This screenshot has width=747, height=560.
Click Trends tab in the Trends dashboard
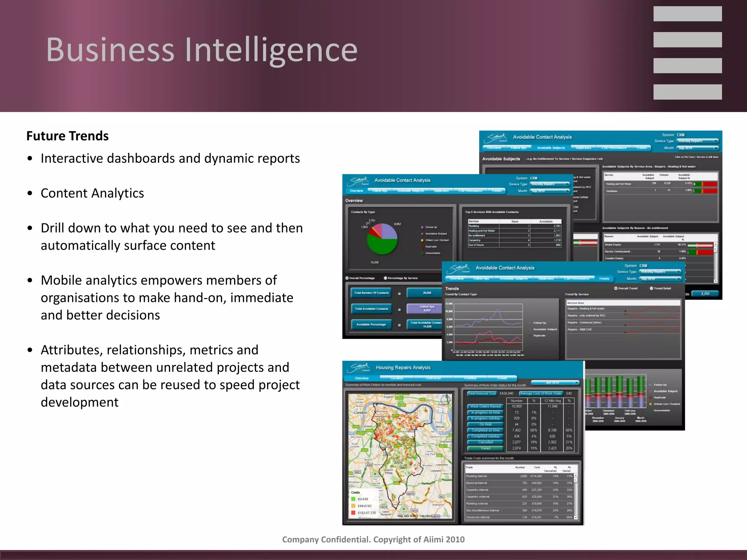[x=604, y=279]
